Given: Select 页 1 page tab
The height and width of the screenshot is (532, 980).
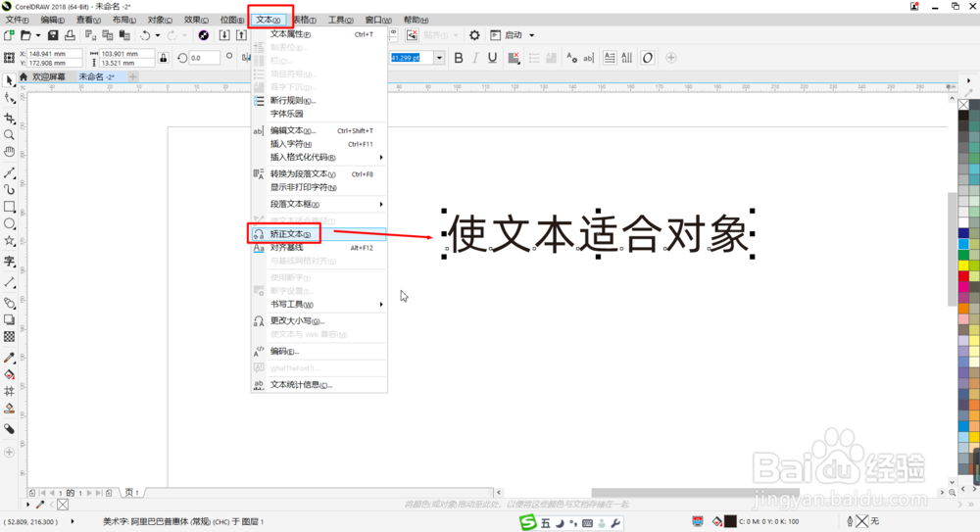Looking at the screenshot, I should coord(132,493).
